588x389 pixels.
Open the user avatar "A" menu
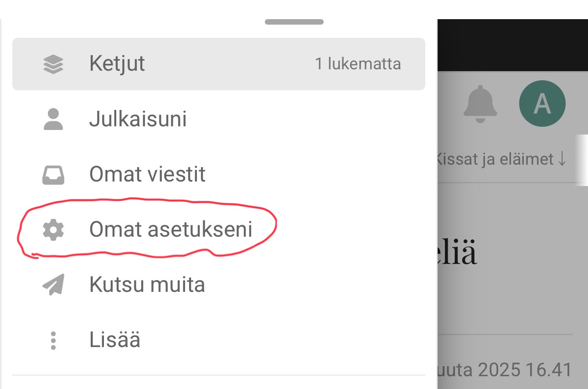click(542, 104)
